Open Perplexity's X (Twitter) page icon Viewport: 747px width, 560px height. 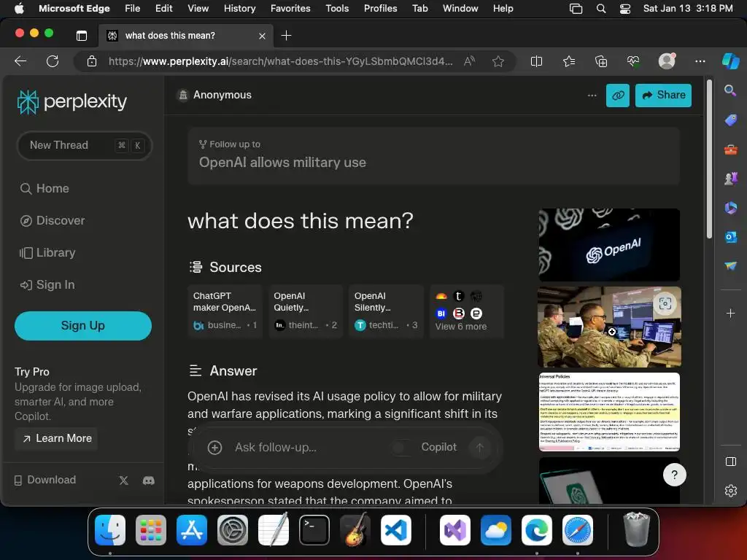(124, 481)
